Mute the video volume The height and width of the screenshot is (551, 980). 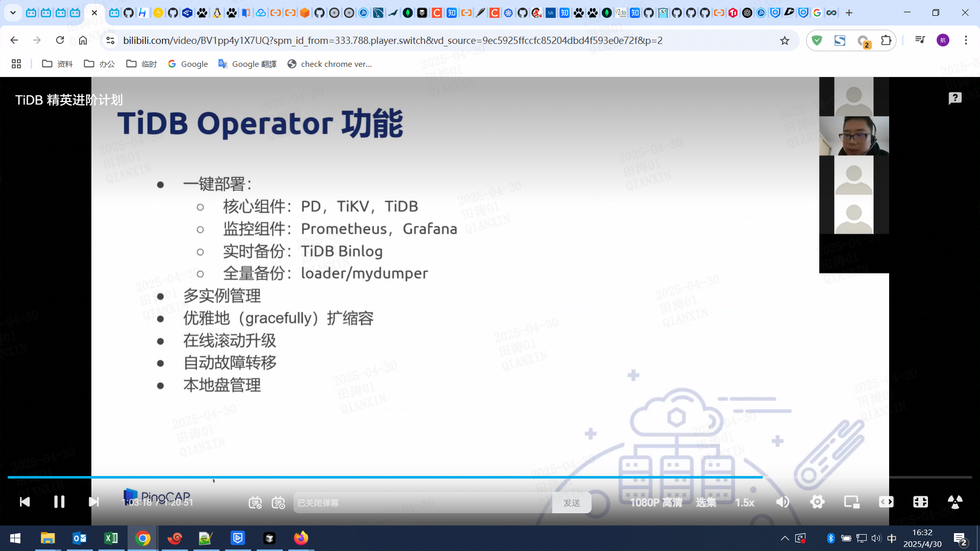pyautogui.click(x=782, y=502)
